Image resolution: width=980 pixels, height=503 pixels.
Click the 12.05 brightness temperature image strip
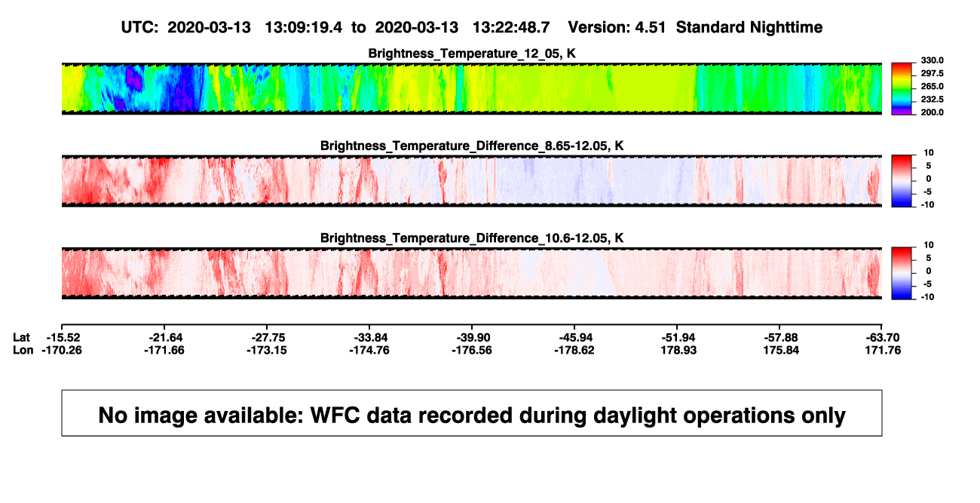[472, 89]
